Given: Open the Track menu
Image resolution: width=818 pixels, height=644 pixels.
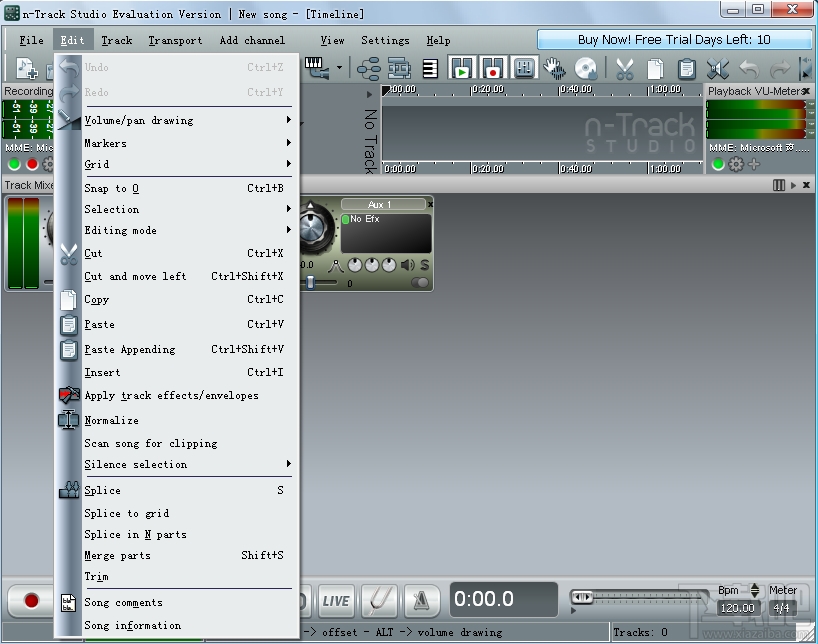Looking at the screenshot, I should pos(117,40).
